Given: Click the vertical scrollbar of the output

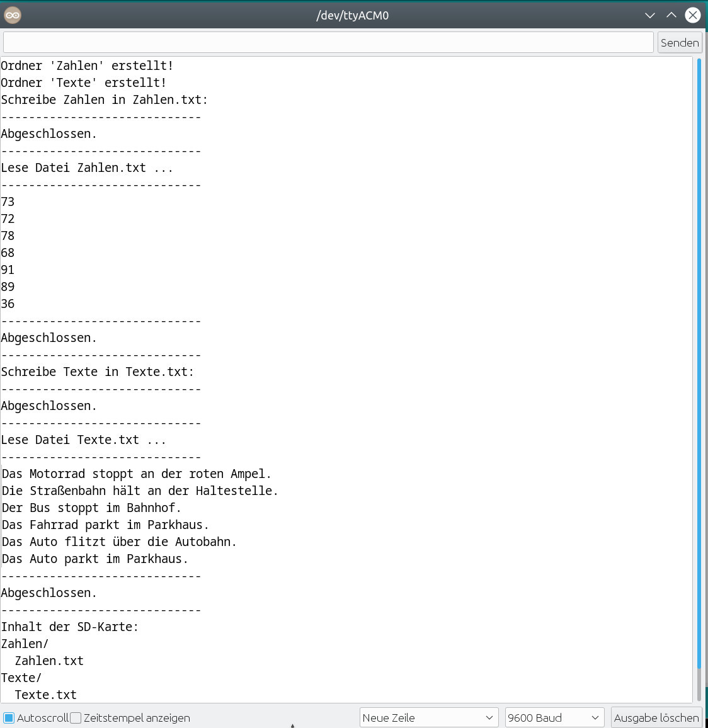Looking at the screenshot, I should point(699,362).
